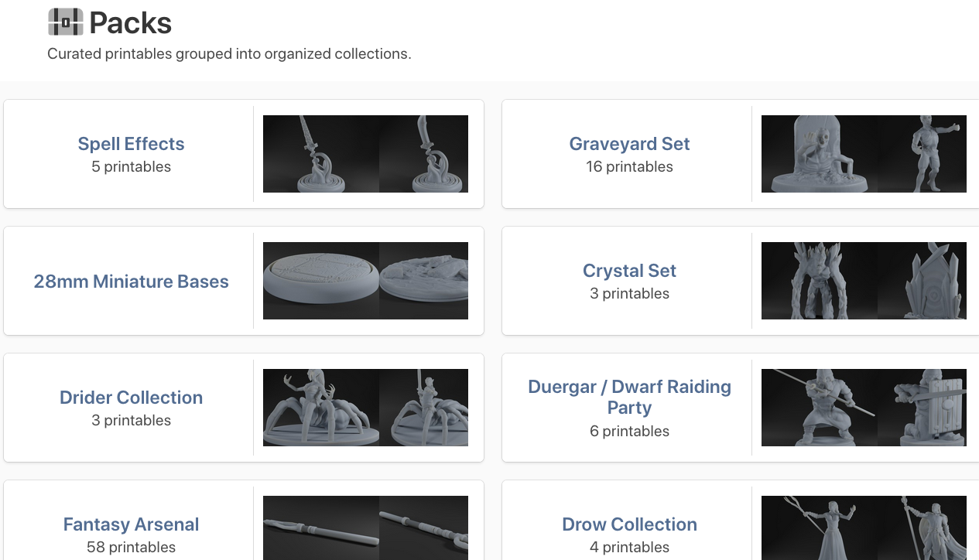Select the 28mm Miniature Bases pack title
This screenshot has height=560, width=979.
coord(131,282)
